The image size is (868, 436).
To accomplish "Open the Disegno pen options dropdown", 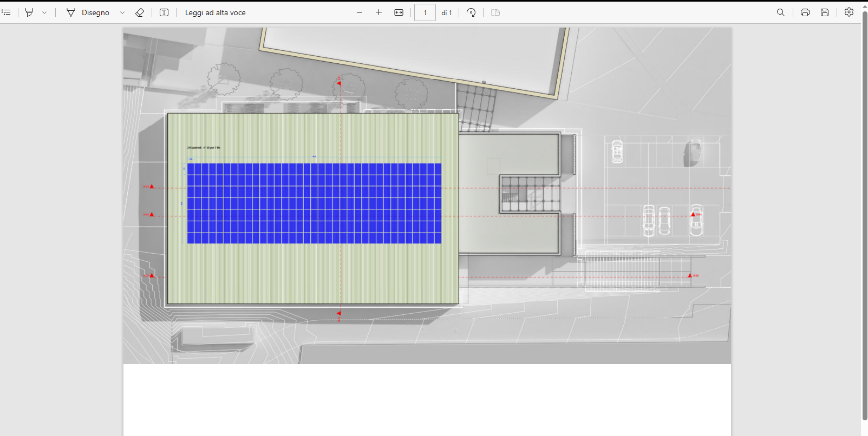I will 122,12.
